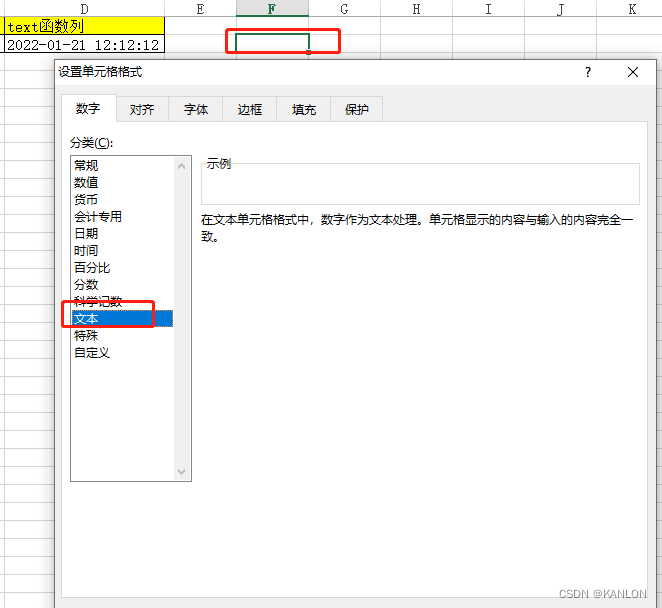
Task: Select column H header
Action: 416,8
